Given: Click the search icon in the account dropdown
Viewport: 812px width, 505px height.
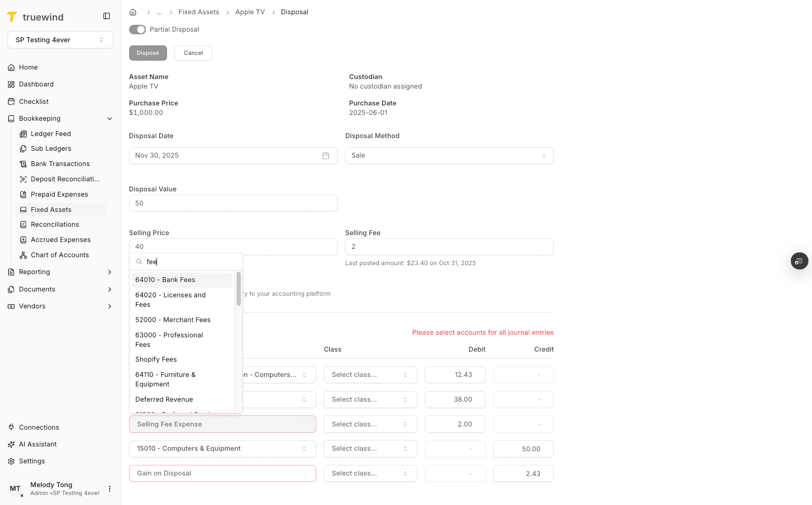Looking at the screenshot, I should click(x=139, y=261).
